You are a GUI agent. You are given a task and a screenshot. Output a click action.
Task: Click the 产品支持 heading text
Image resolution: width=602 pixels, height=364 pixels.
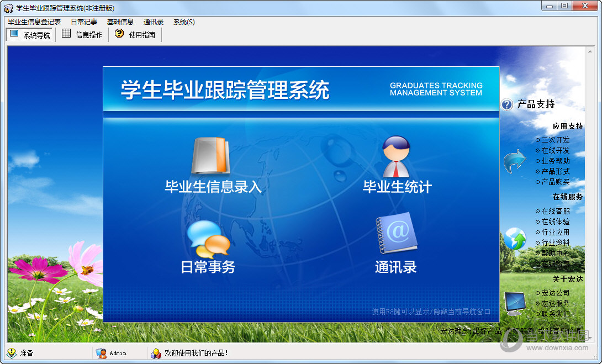[x=536, y=104]
